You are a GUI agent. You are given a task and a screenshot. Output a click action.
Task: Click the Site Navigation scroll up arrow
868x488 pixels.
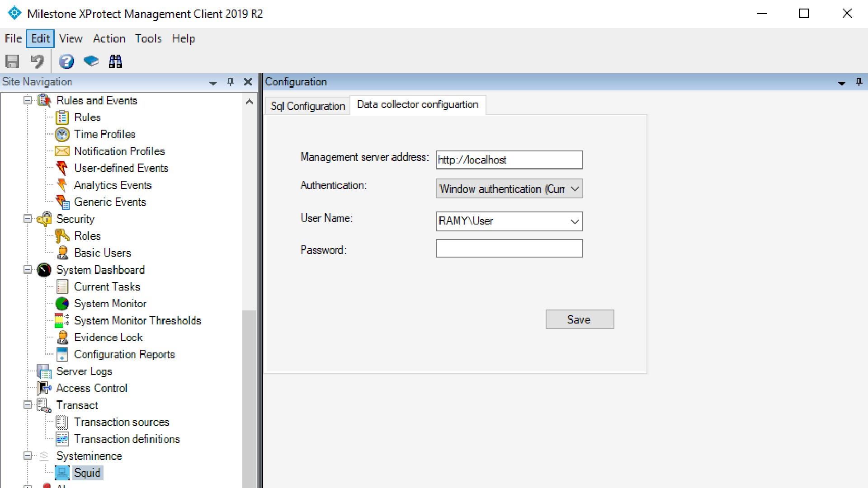pyautogui.click(x=249, y=102)
